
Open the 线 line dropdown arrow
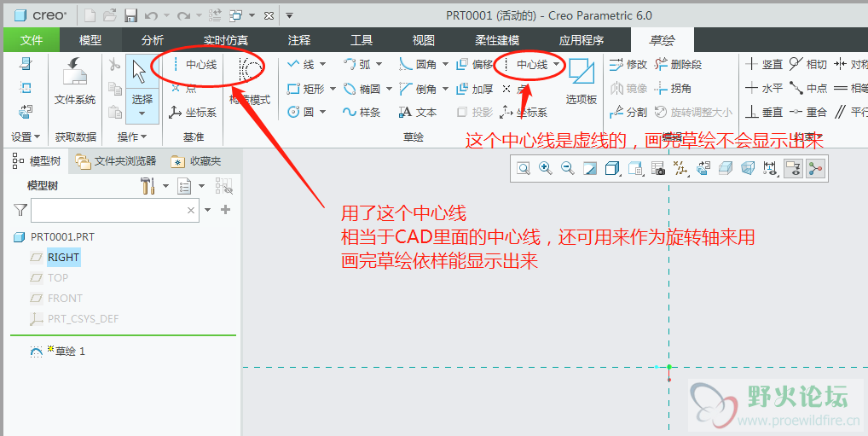click(323, 65)
